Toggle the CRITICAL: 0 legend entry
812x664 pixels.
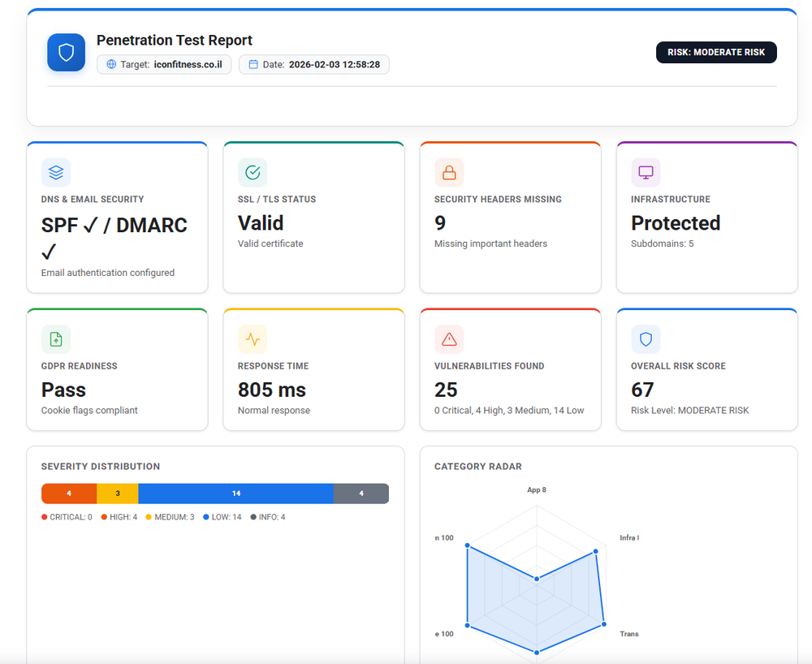(66, 515)
